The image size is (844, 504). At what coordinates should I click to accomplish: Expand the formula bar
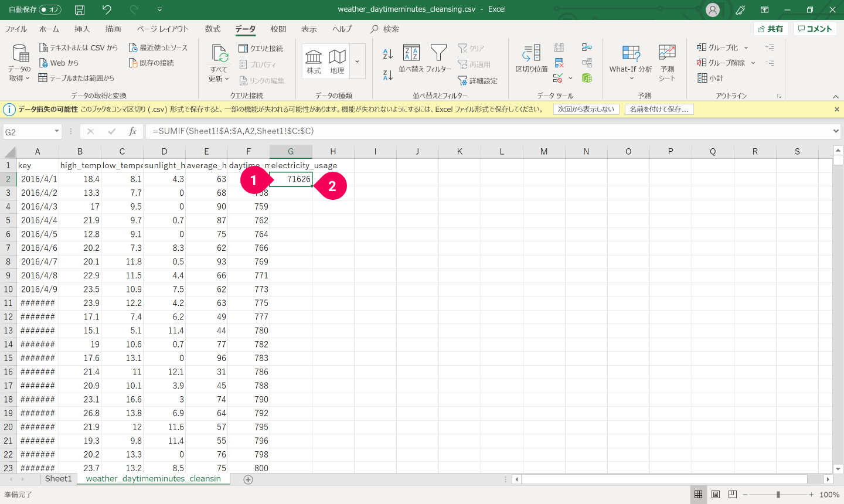(836, 131)
